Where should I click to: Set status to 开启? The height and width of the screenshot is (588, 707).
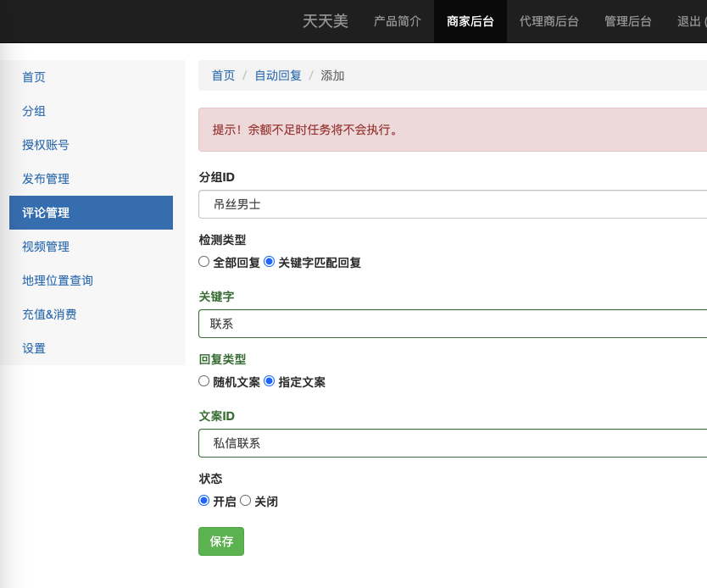pos(204,501)
